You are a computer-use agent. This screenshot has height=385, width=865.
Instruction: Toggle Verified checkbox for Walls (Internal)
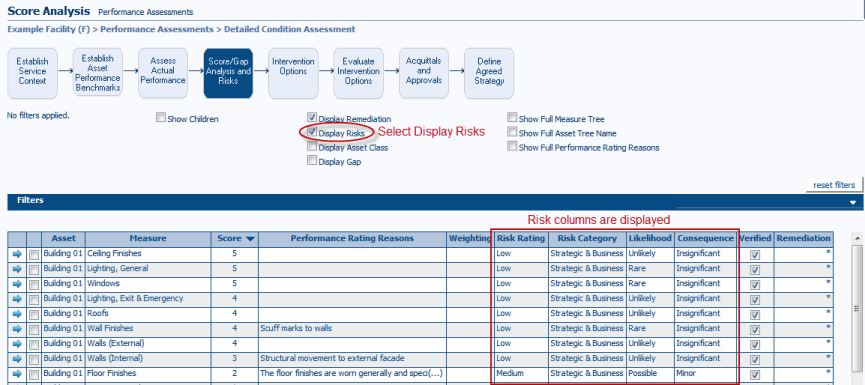click(x=755, y=359)
